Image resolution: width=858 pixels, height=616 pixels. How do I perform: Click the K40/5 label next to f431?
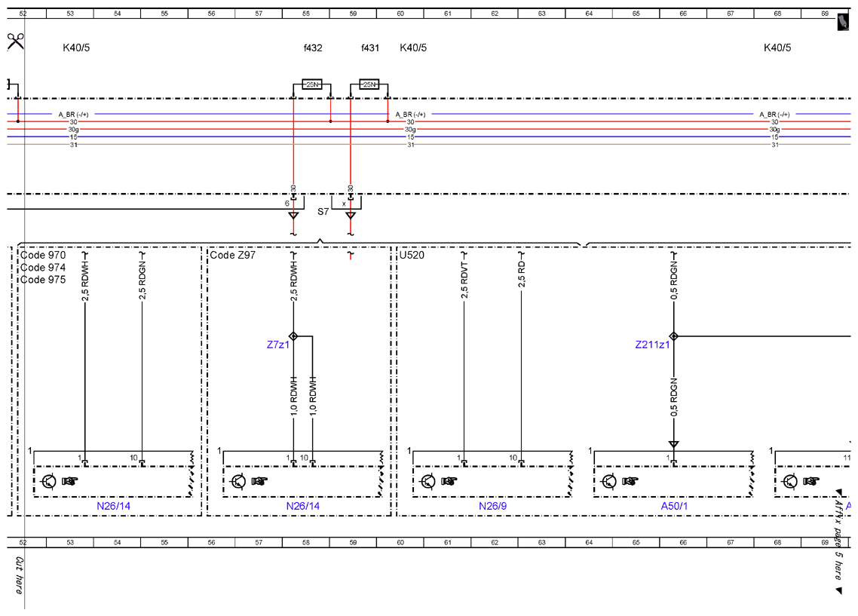(413, 48)
